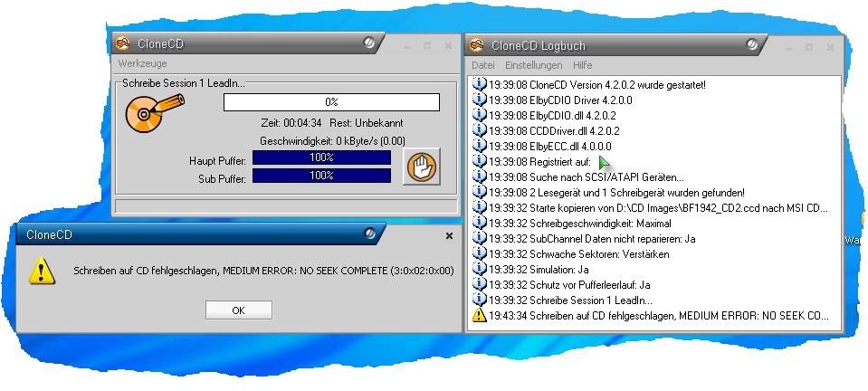Viewport: 868px width, 391px height.
Task: Click the yellow warning icon in error dialog
Action: click(42, 271)
